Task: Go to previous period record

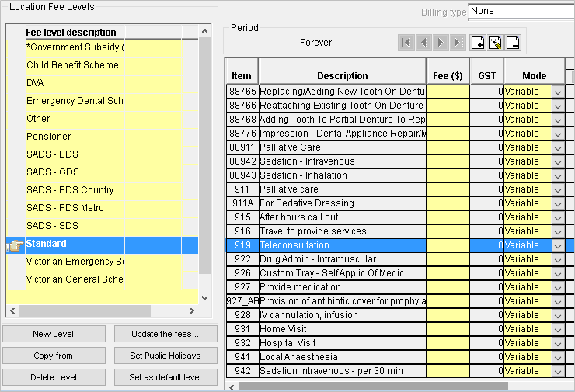Action: tap(423, 43)
